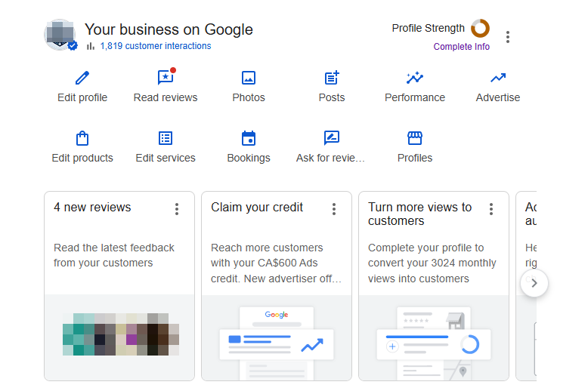This screenshot has height=391, width=588.
Task: Click the Bookings label
Action: [x=249, y=158]
